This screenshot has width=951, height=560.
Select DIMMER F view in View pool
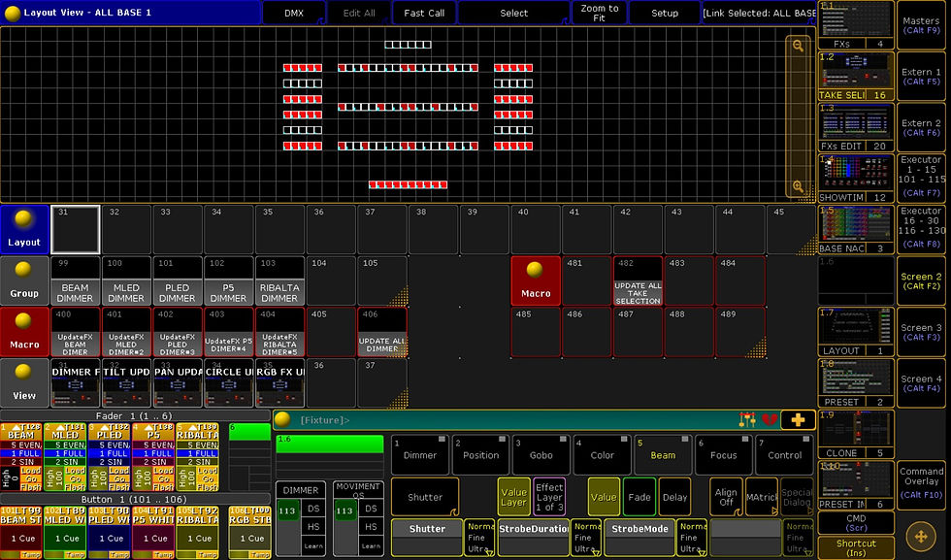pos(76,382)
